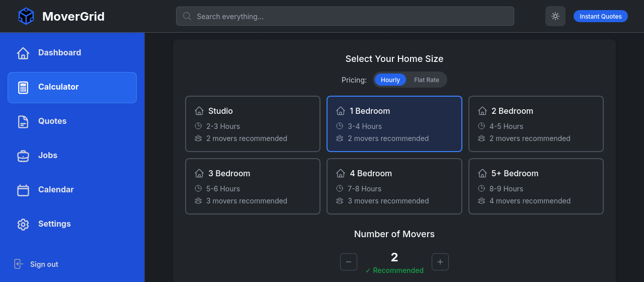Select the 2 Bedroom home size card
The image size is (644, 282).
536,124
